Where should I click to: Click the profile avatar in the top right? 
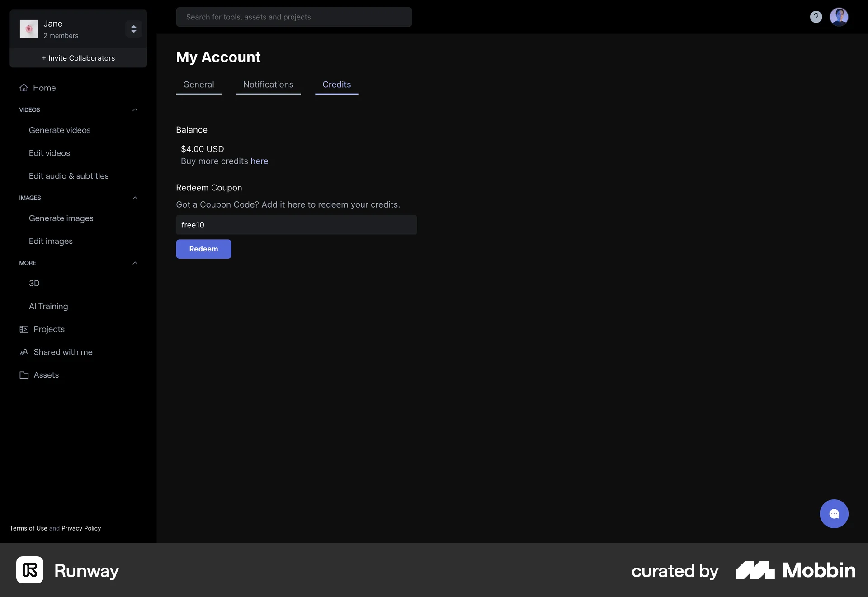coord(840,17)
